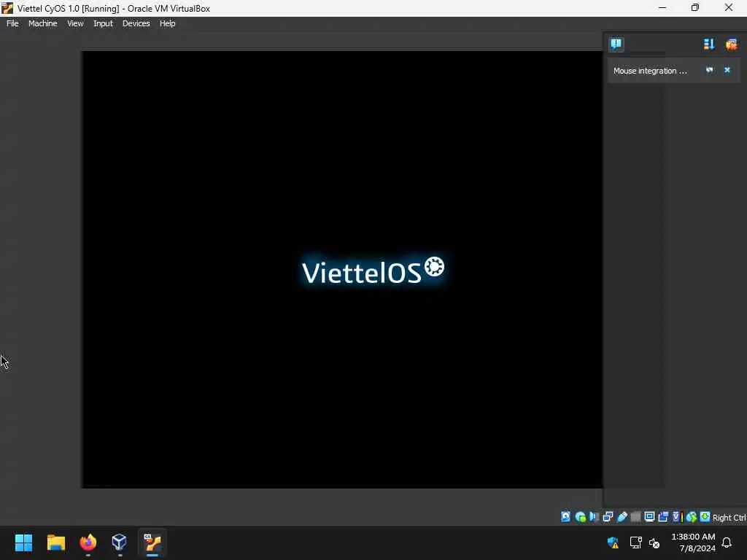Click the Mouse integration notification text
The image size is (747, 560).
[x=650, y=71]
